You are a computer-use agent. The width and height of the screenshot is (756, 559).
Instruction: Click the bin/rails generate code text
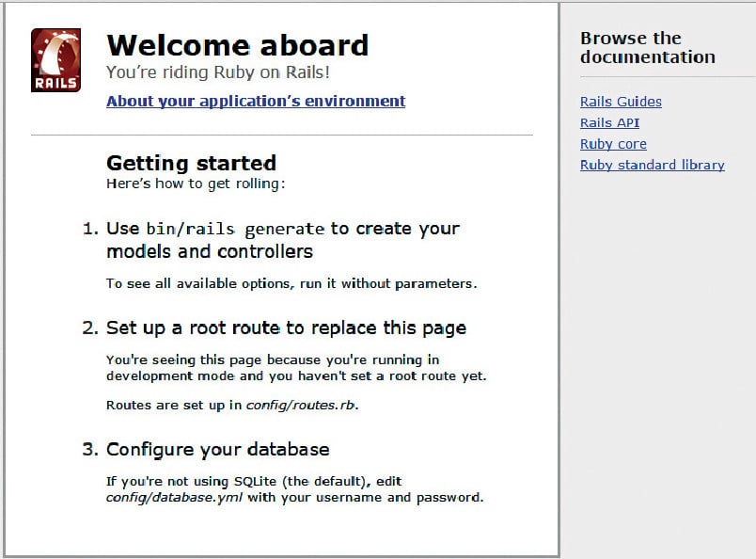point(235,229)
